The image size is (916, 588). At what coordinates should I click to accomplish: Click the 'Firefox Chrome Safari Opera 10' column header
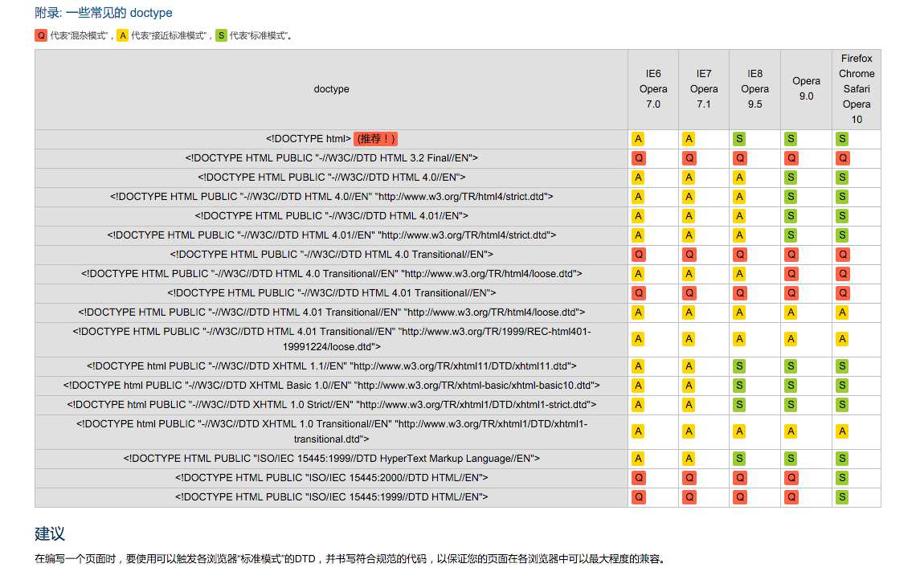[857, 89]
